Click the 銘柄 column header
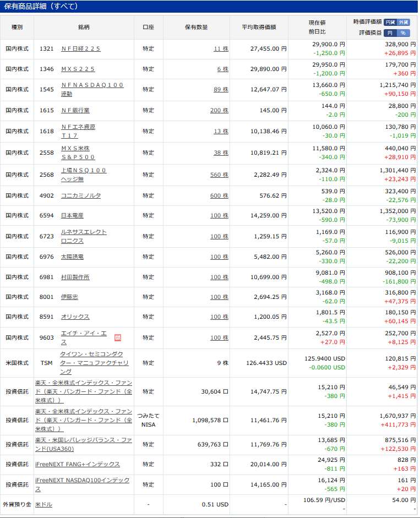420x518 pixels. pos(84,28)
